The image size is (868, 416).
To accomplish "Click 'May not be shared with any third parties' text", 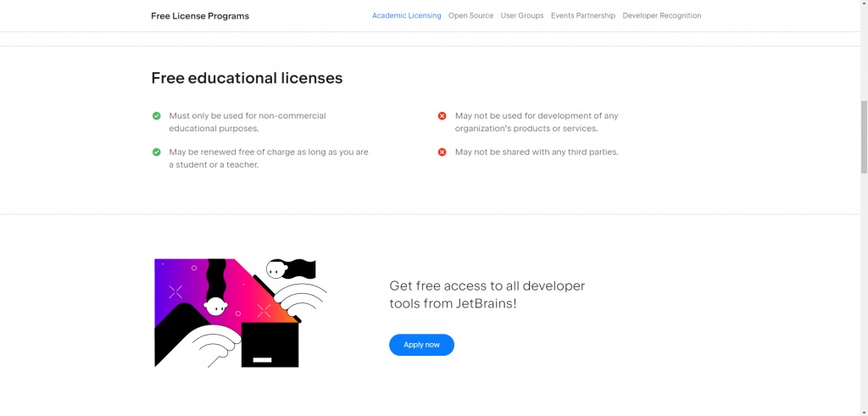I will [537, 152].
